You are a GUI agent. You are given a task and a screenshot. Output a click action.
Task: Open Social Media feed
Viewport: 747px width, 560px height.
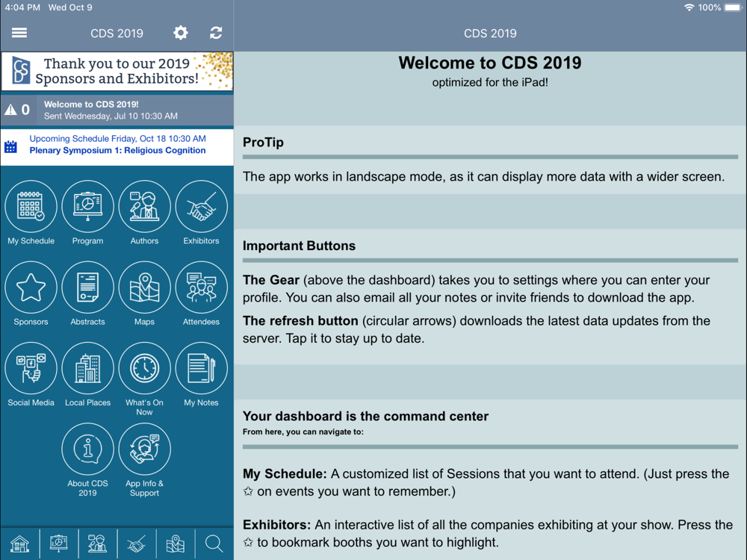tap(31, 369)
